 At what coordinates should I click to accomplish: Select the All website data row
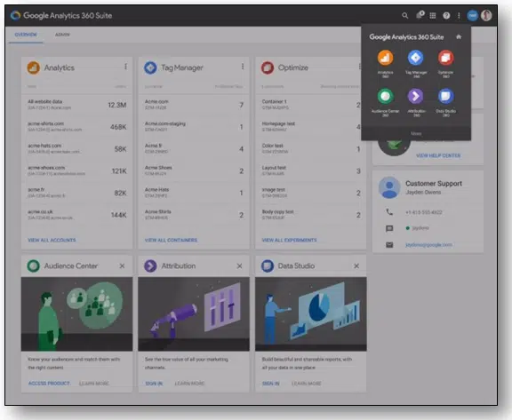[x=77, y=105]
